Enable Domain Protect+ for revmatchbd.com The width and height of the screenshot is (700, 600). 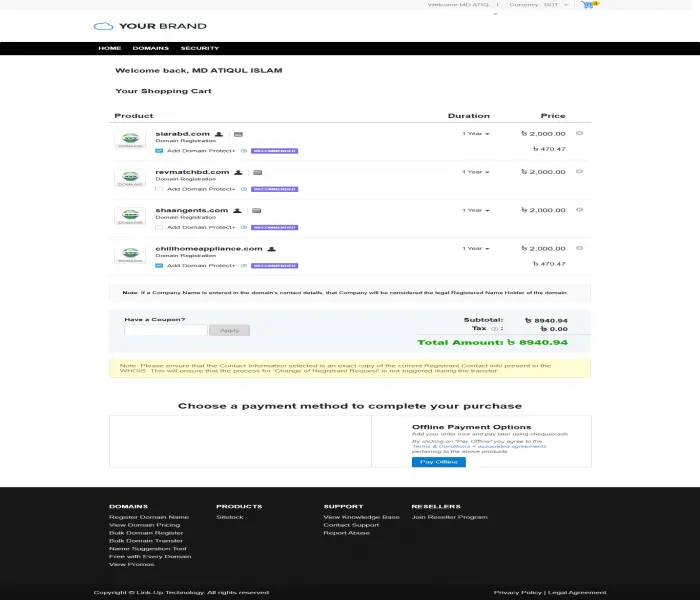tap(159, 188)
